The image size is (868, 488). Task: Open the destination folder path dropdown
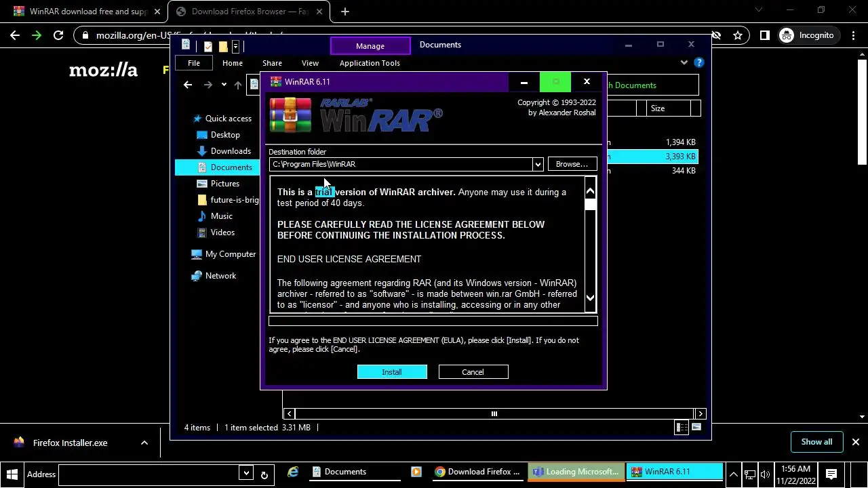click(538, 164)
